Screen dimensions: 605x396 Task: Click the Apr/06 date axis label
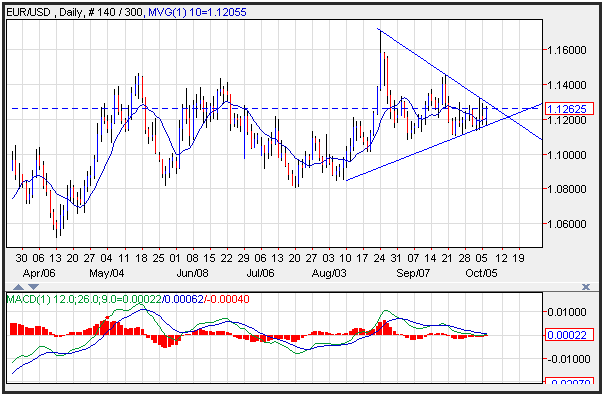click(x=39, y=273)
